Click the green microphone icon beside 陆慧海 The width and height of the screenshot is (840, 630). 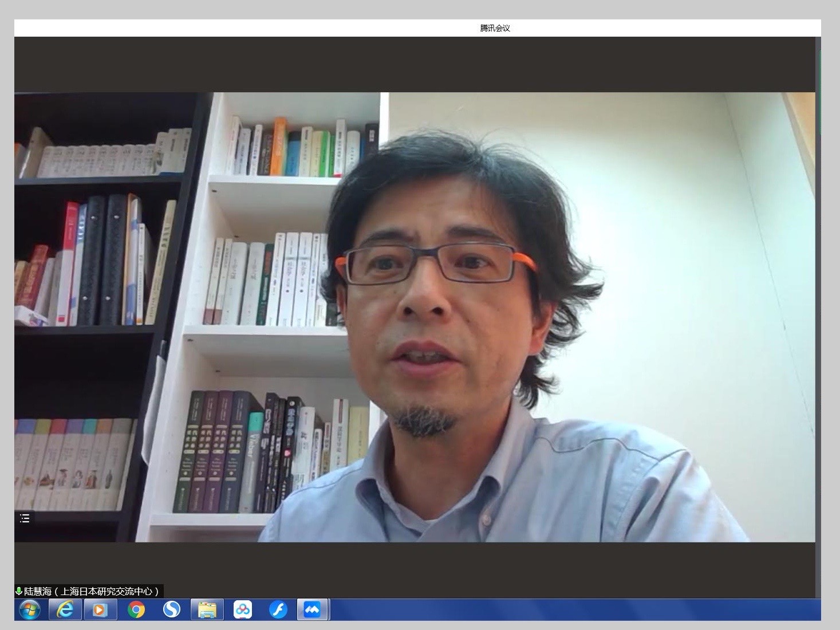[x=19, y=591]
